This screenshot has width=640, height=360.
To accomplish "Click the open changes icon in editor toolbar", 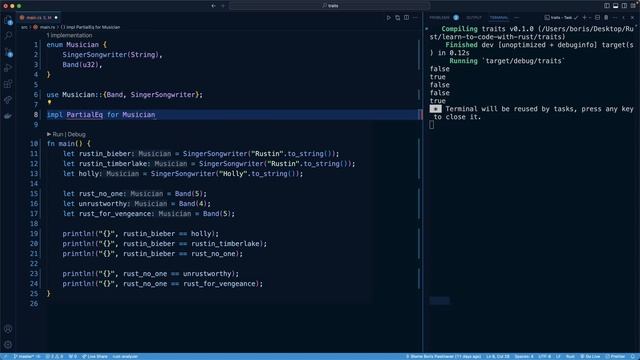I will [x=398, y=18].
